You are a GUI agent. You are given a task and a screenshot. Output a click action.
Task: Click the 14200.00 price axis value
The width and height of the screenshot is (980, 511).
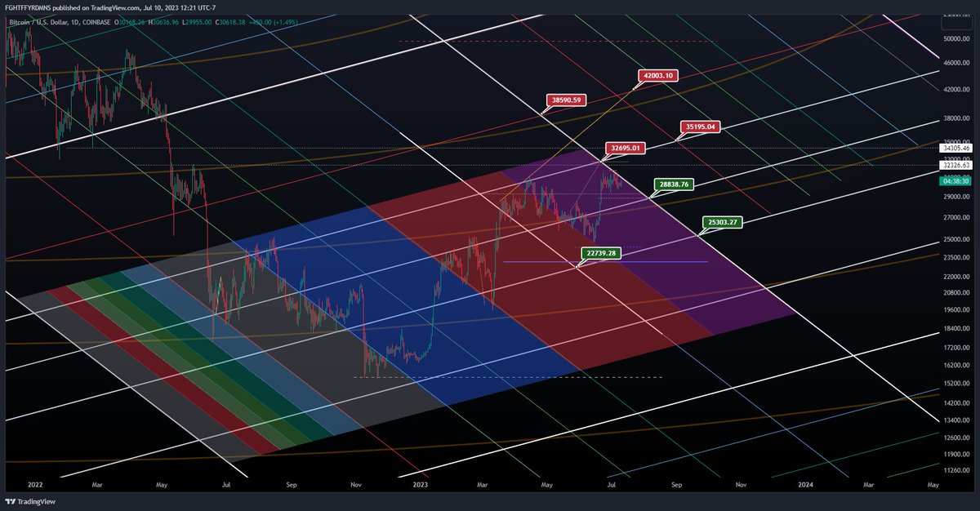(x=955, y=403)
